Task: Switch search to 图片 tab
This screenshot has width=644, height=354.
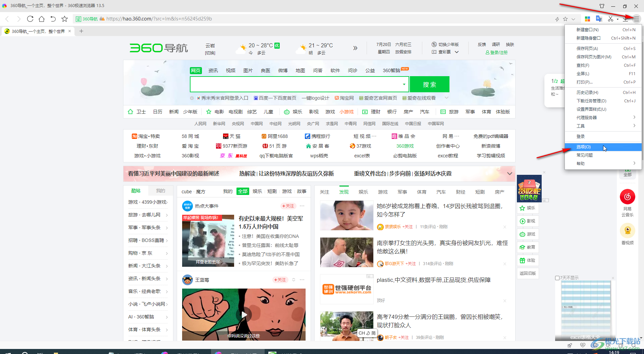Action: (x=248, y=70)
